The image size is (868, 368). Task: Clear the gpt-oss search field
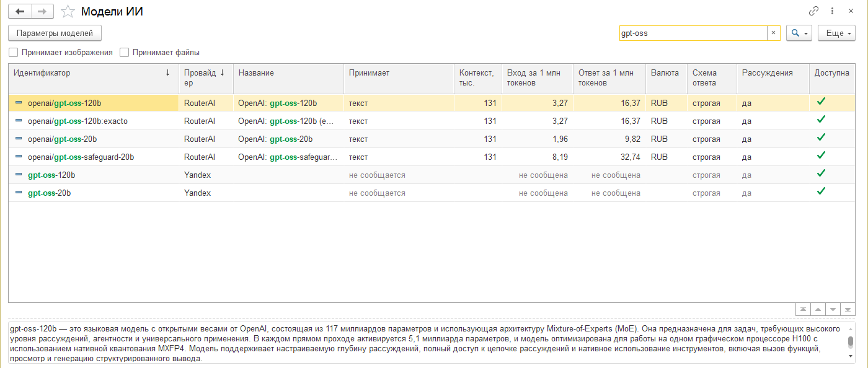click(x=773, y=33)
